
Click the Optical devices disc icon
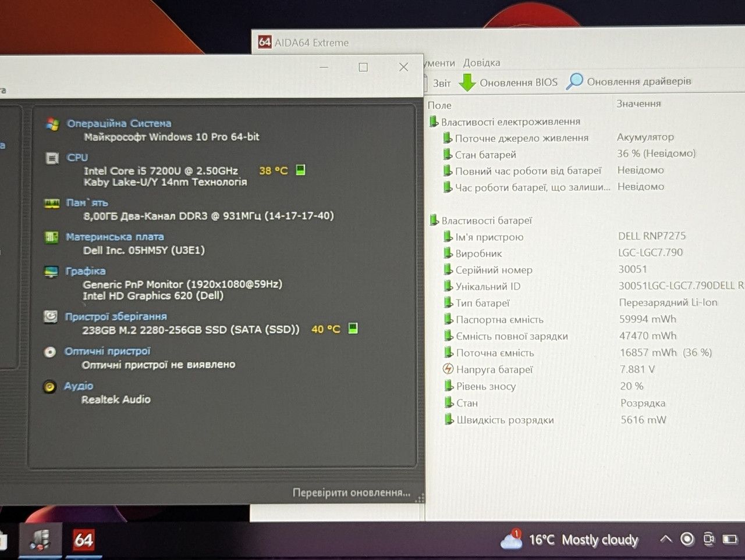(50, 352)
